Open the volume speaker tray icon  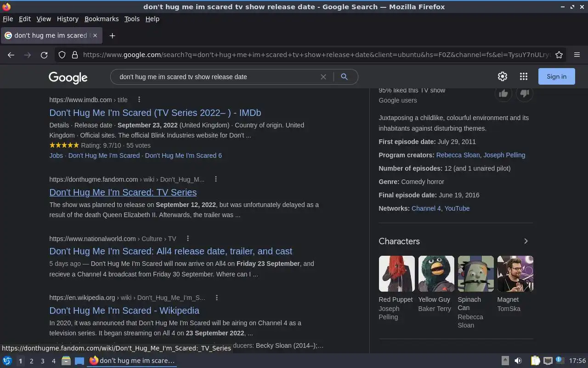pyautogui.click(x=518, y=361)
